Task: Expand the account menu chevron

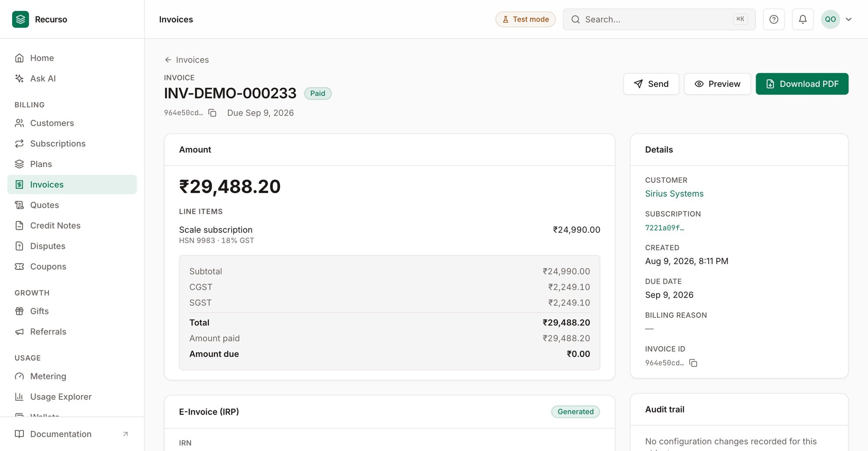Action: tap(848, 19)
